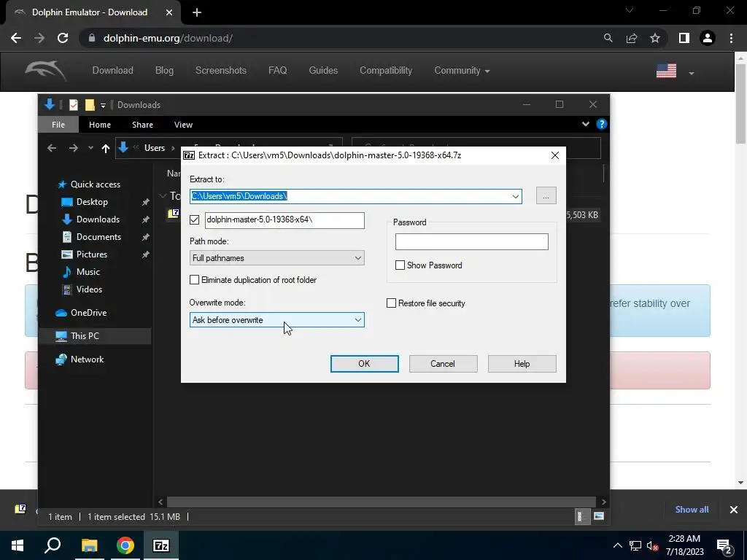Open Blog link on Dolphin site

coord(164,71)
